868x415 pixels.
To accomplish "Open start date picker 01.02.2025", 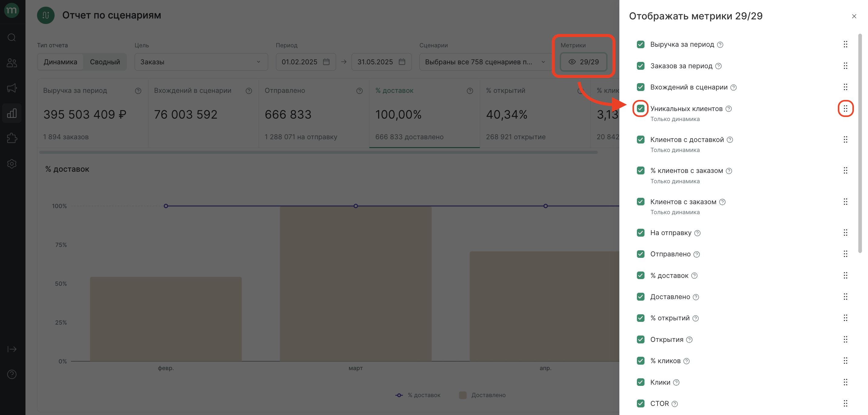I will 306,62.
